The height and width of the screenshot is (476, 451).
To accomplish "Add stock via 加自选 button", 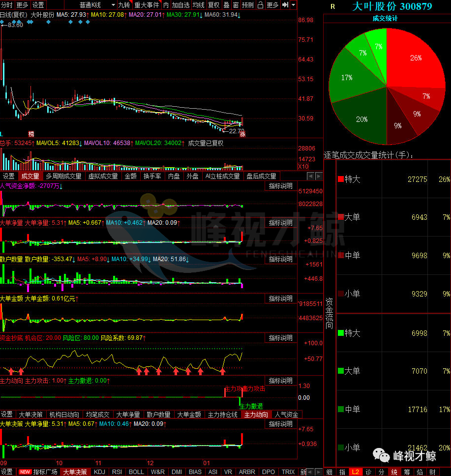I will point(180,5).
